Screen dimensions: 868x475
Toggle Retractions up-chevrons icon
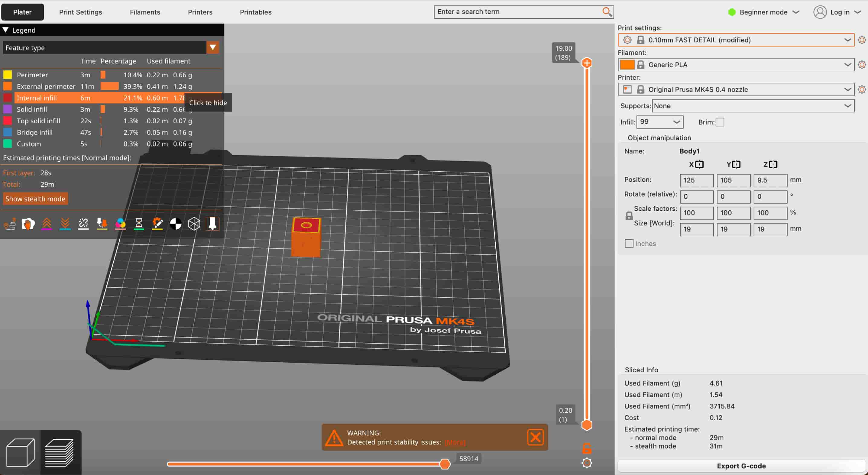(47, 224)
